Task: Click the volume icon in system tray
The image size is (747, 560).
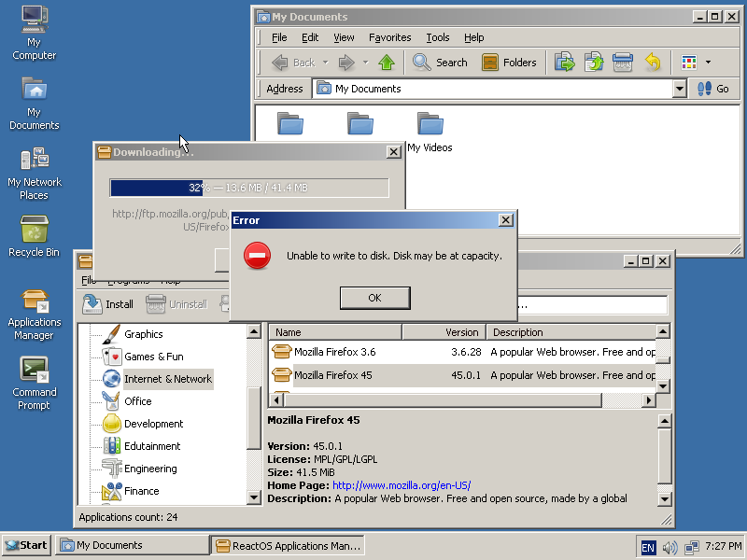Action: (669, 547)
